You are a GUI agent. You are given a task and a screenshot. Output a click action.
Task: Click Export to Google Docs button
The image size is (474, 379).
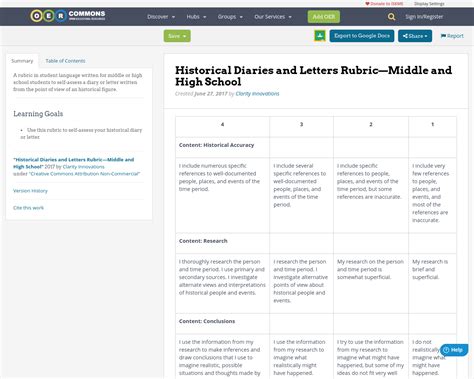(362, 36)
